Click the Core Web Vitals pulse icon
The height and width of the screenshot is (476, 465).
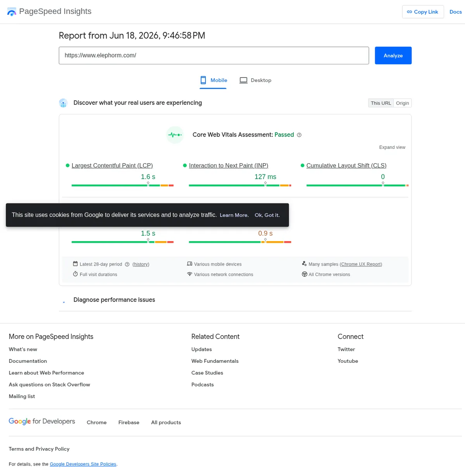click(175, 135)
